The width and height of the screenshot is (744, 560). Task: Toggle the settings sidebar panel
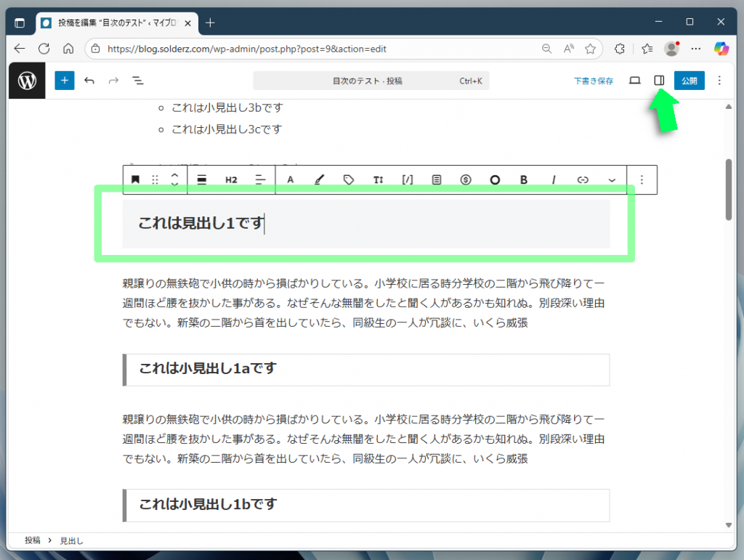(659, 81)
